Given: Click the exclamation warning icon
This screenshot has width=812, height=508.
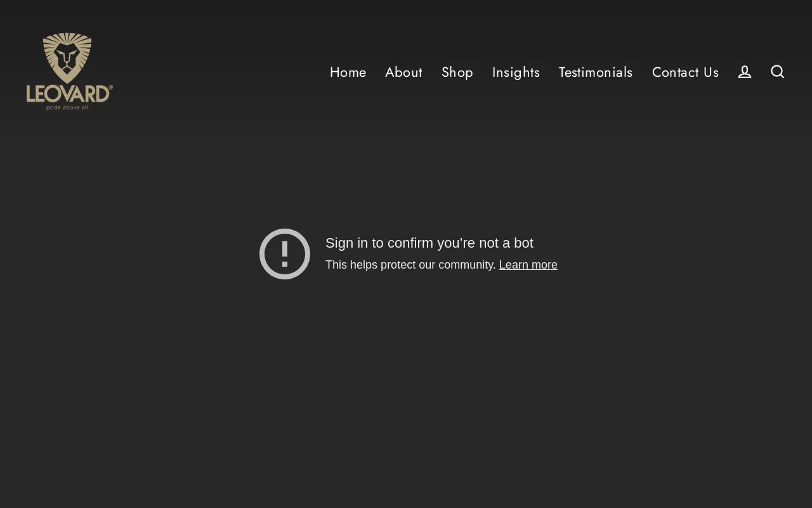Looking at the screenshot, I should point(284,253).
